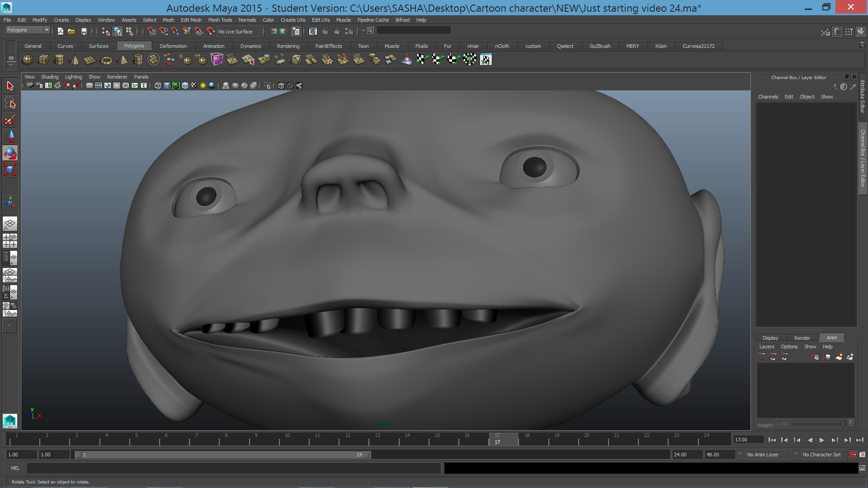Click play forwards button
Screen dimensions: 868x488
[x=822, y=440]
